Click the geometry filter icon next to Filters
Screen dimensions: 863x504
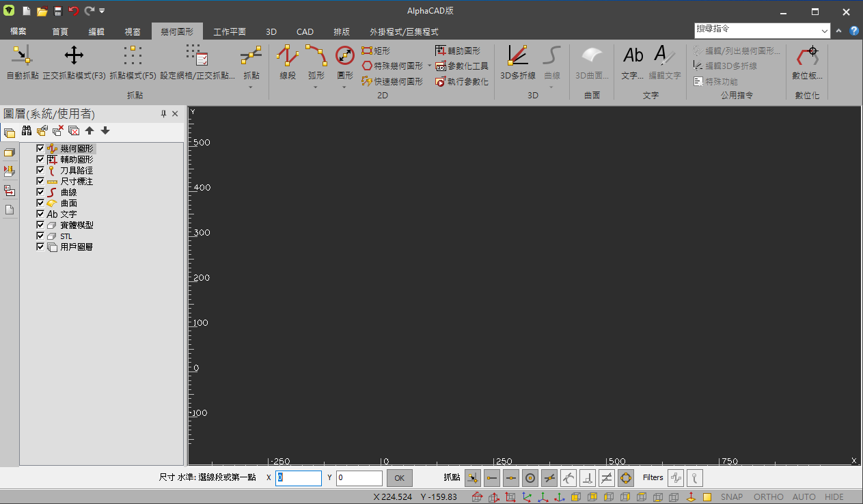pyautogui.click(x=676, y=478)
